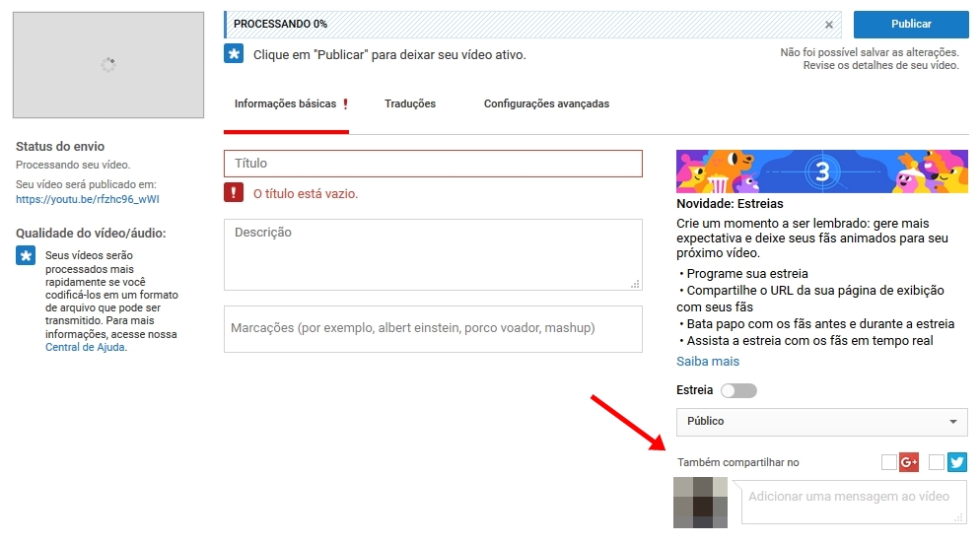Click the Twitter bird icon
The height and width of the screenshot is (544, 980).
(957, 462)
